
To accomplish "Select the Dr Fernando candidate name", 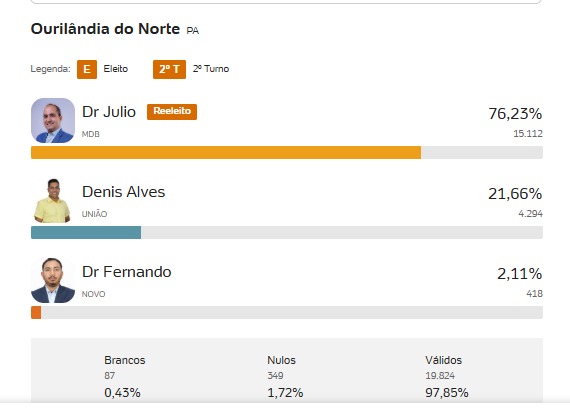I will tap(127, 272).
